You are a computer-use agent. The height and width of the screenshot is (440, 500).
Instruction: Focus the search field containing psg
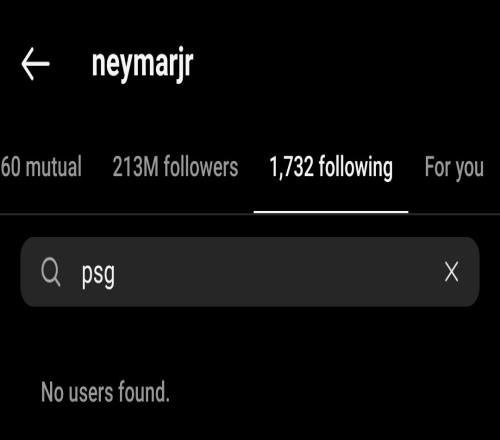pyautogui.click(x=250, y=272)
